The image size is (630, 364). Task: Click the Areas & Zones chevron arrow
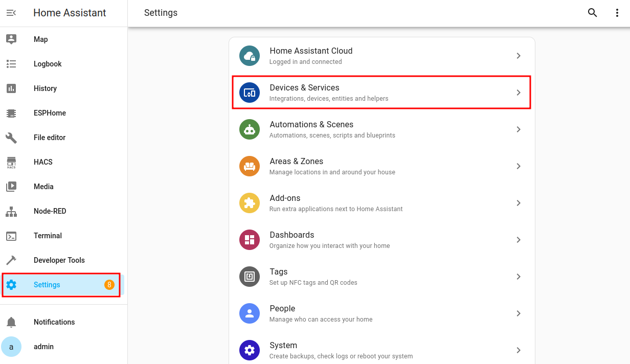point(519,166)
